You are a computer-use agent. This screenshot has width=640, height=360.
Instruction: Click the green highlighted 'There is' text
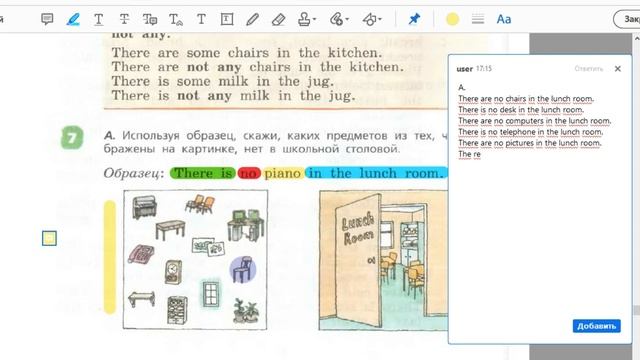click(203, 173)
